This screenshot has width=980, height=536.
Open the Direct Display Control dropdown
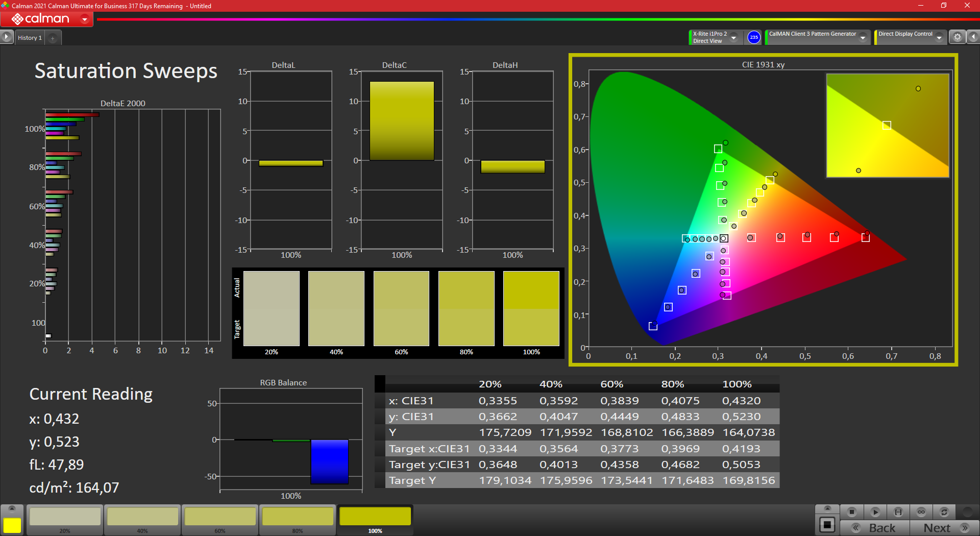(x=939, y=37)
